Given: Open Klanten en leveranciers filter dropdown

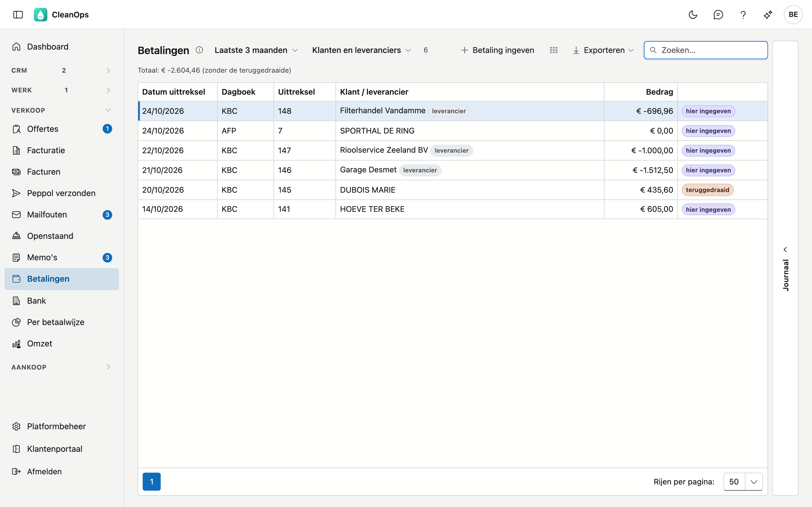Looking at the screenshot, I should point(361,50).
